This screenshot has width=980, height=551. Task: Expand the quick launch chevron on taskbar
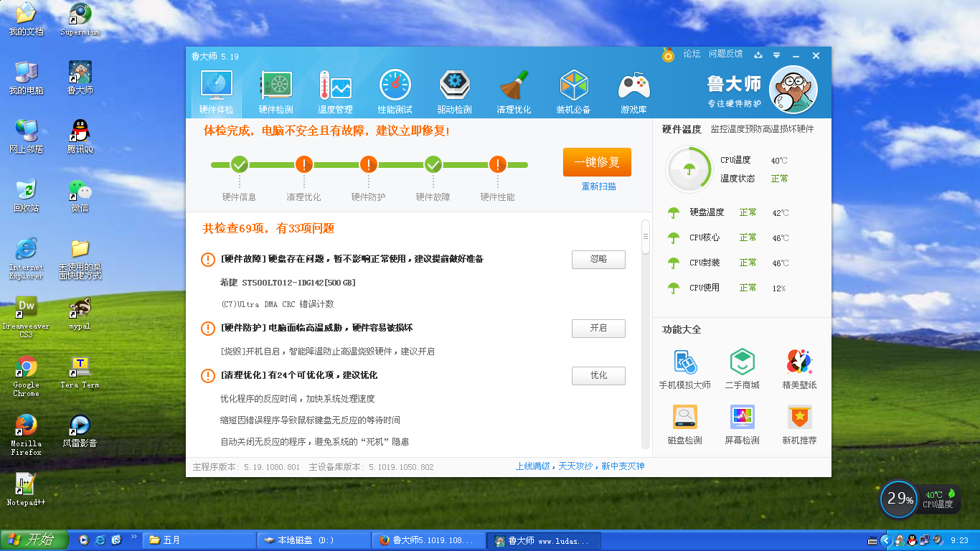[x=133, y=537]
